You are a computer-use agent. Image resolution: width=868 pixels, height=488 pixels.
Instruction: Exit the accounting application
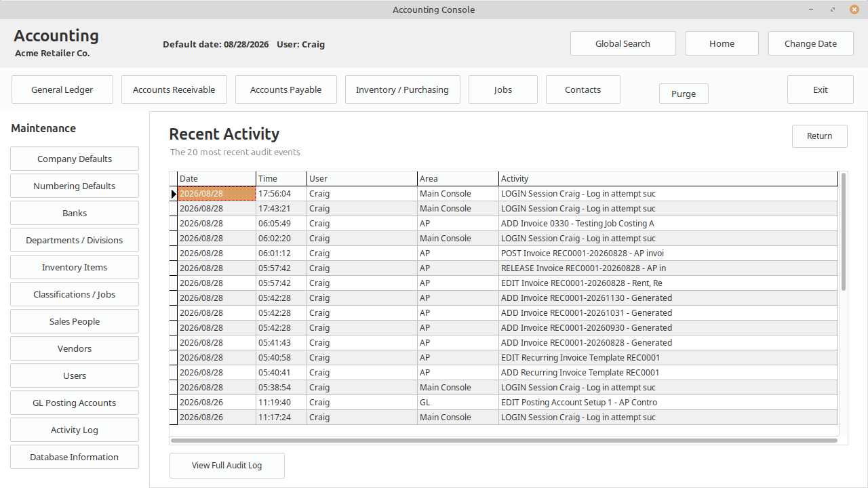coord(820,89)
